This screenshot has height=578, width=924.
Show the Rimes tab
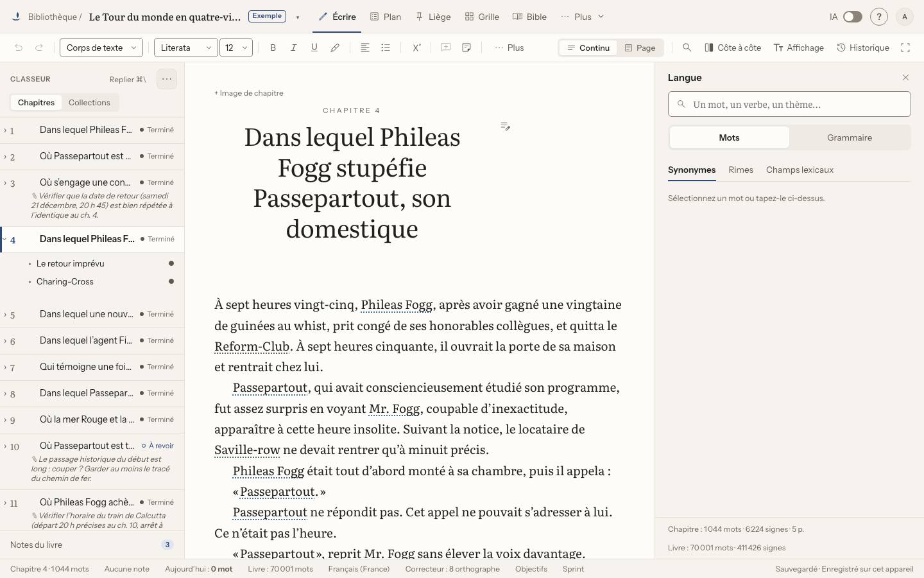[x=740, y=170]
